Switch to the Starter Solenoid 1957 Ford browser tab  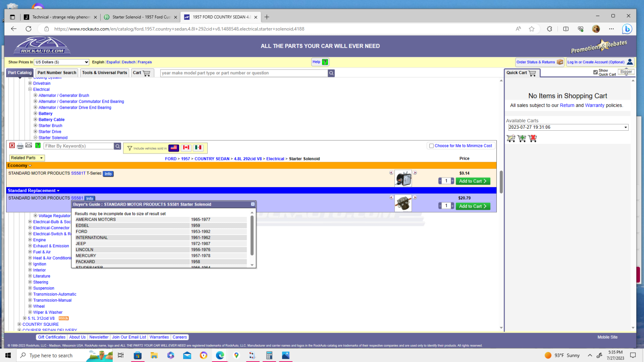(140, 17)
